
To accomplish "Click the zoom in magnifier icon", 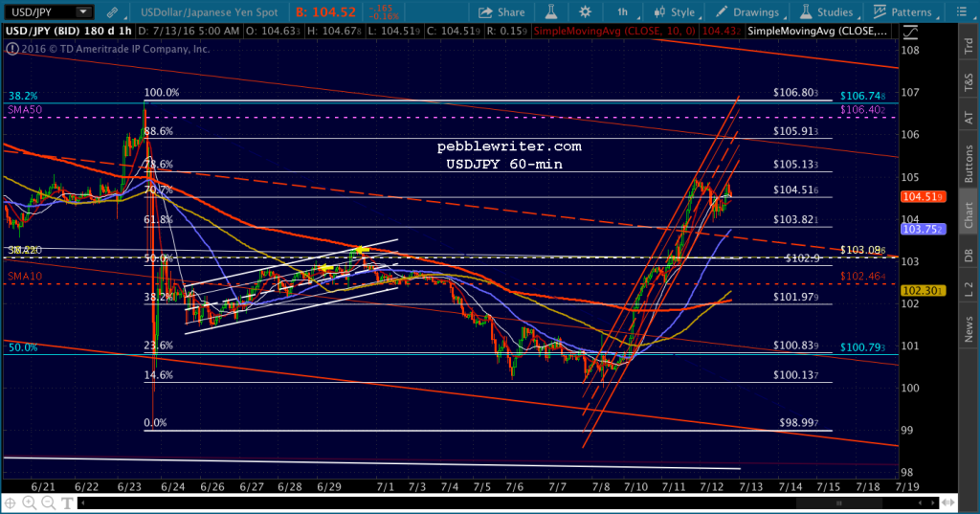I will (30, 503).
